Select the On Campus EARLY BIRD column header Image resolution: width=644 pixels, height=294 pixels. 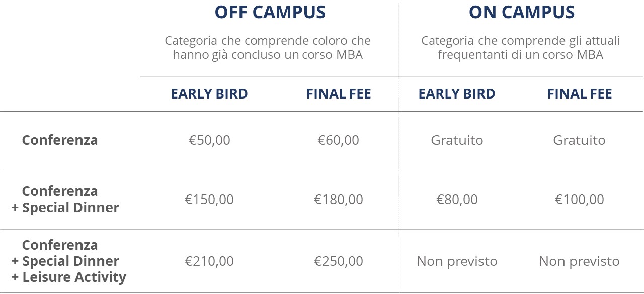457,94
